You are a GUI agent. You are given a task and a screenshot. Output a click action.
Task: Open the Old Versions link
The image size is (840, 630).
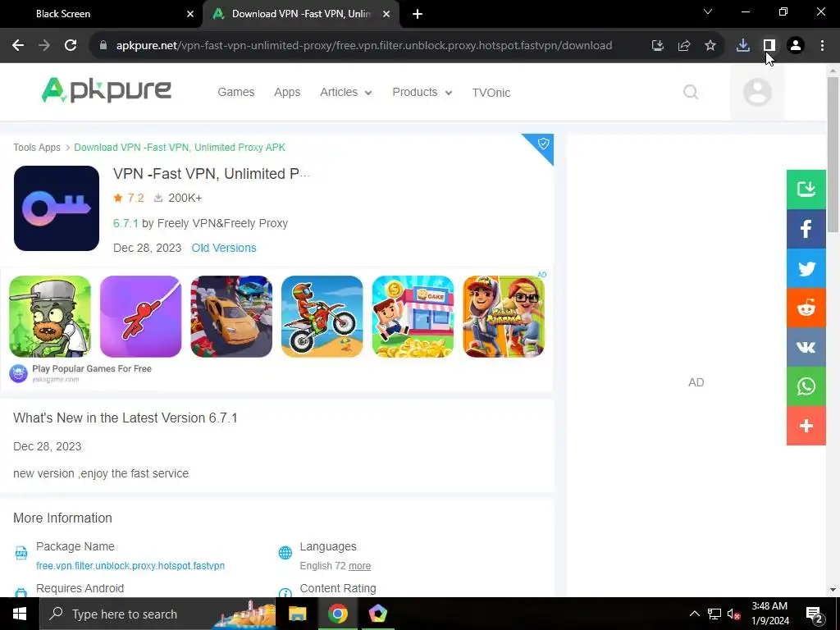pos(224,248)
